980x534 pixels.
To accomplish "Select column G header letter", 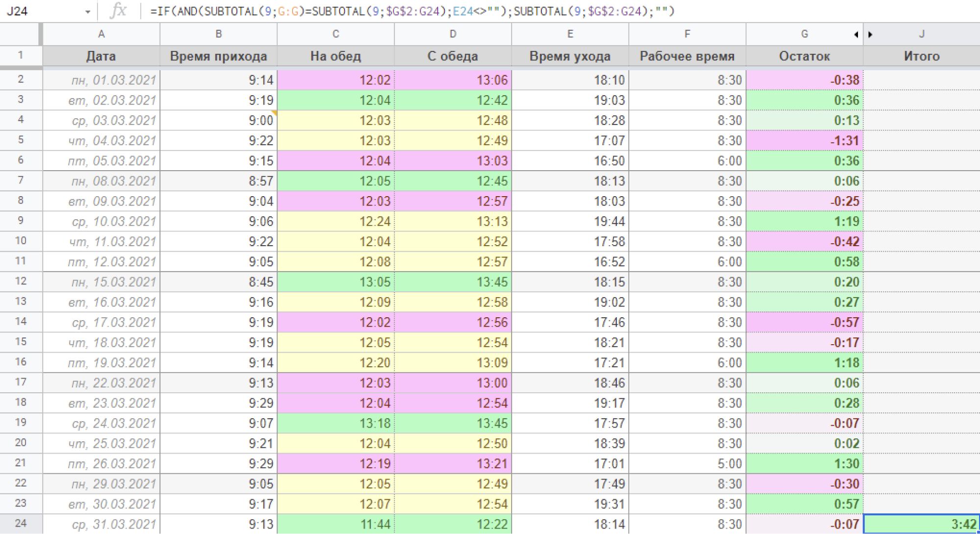I will (805, 34).
